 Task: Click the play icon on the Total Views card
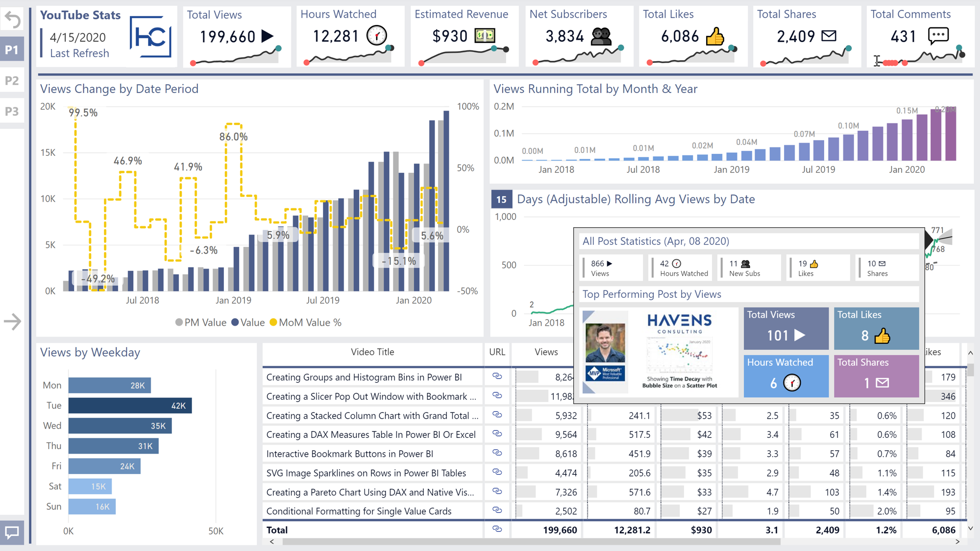tap(268, 36)
